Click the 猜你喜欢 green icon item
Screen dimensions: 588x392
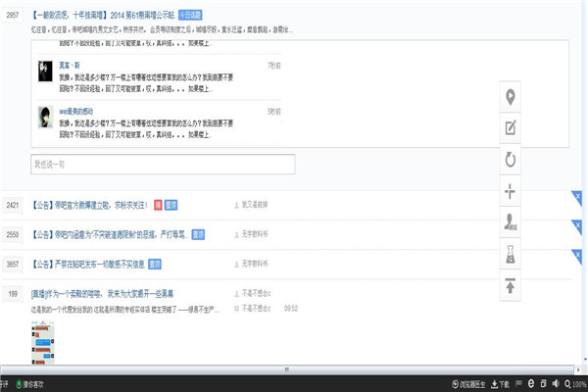(x=30, y=384)
